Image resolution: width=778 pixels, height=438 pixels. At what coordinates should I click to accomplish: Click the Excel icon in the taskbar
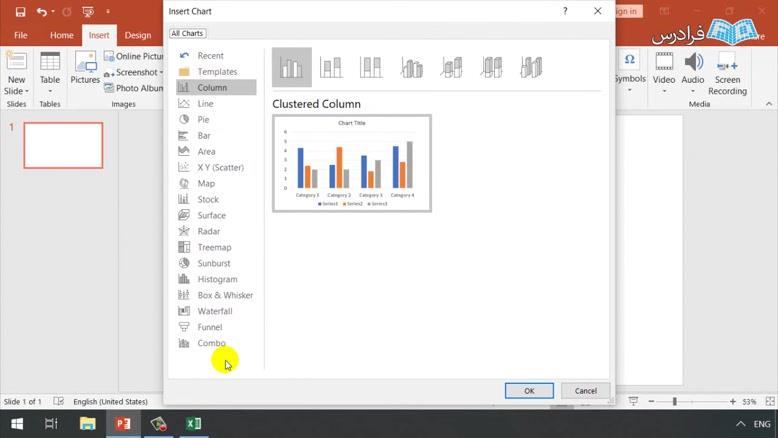193,424
